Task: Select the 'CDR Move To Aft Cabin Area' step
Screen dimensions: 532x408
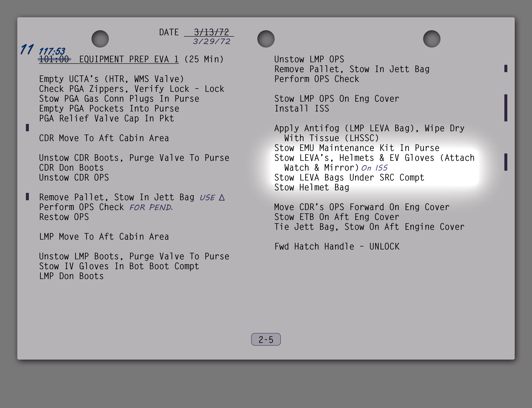Action: 104,138
